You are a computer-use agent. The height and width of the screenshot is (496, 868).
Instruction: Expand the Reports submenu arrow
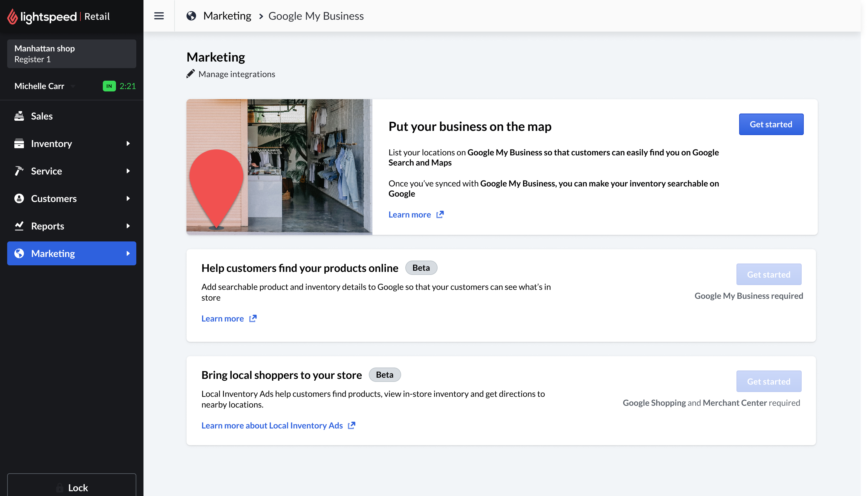128,226
